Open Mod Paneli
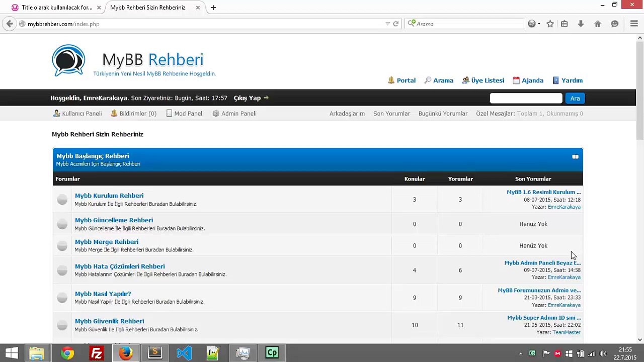Image resolution: width=644 pixels, height=362 pixels. pos(185,114)
